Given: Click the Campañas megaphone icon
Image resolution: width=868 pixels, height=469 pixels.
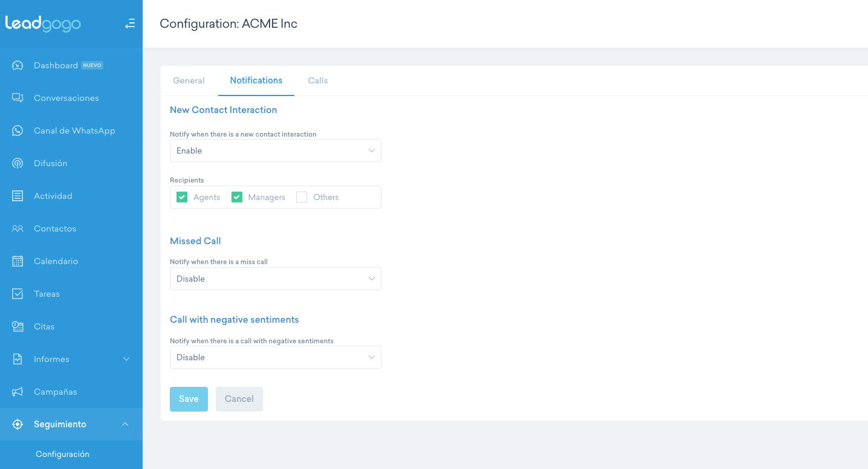Looking at the screenshot, I should tap(18, 392).
